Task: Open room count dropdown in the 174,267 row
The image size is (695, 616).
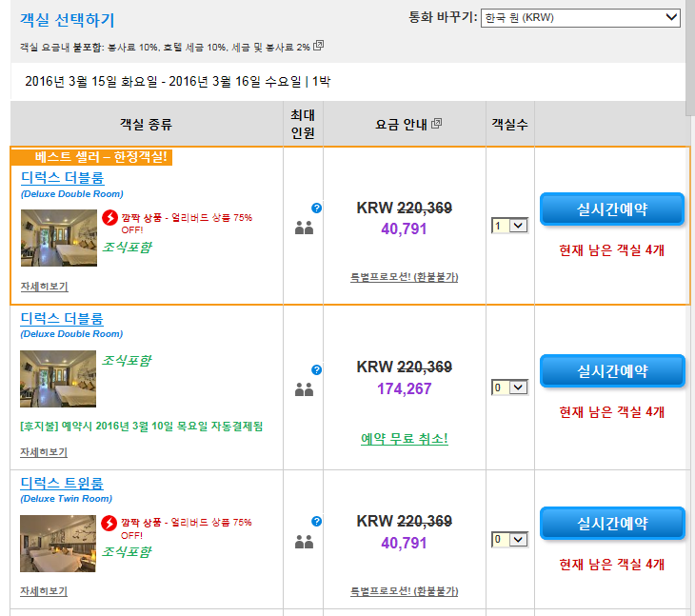Action: point(509,387)
